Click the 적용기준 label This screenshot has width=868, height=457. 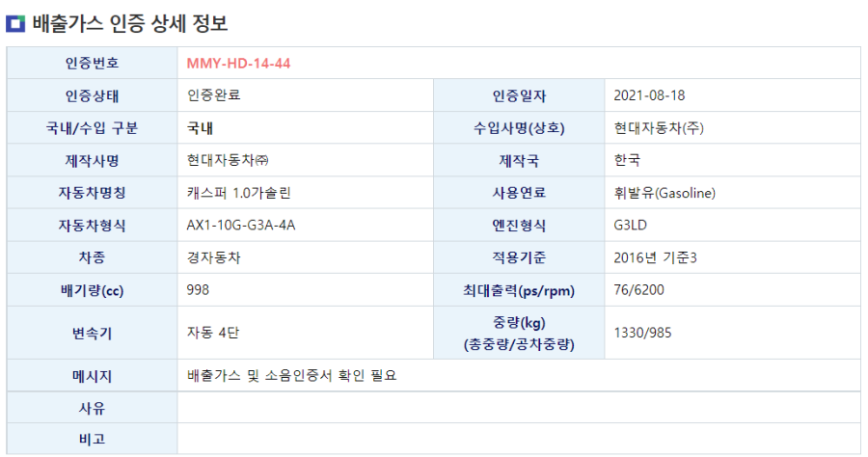click(519, 257)
